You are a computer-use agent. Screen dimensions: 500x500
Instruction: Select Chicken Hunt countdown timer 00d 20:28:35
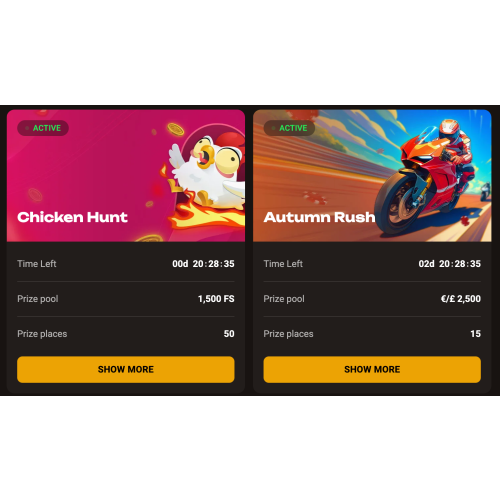[203, 264]
